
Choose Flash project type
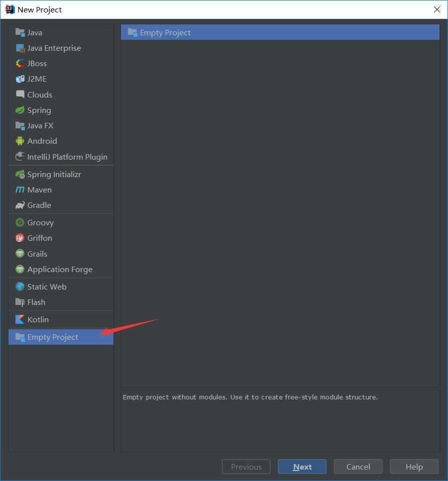pyautogui.click(x=61, y=302)
